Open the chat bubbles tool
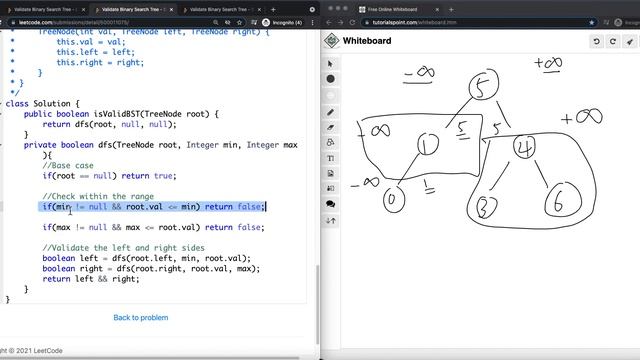 pyautogui.click(x=331, y=204)
